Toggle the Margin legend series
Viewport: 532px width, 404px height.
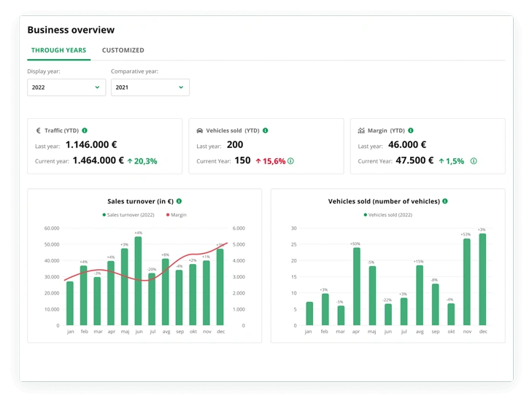[177, 215]
